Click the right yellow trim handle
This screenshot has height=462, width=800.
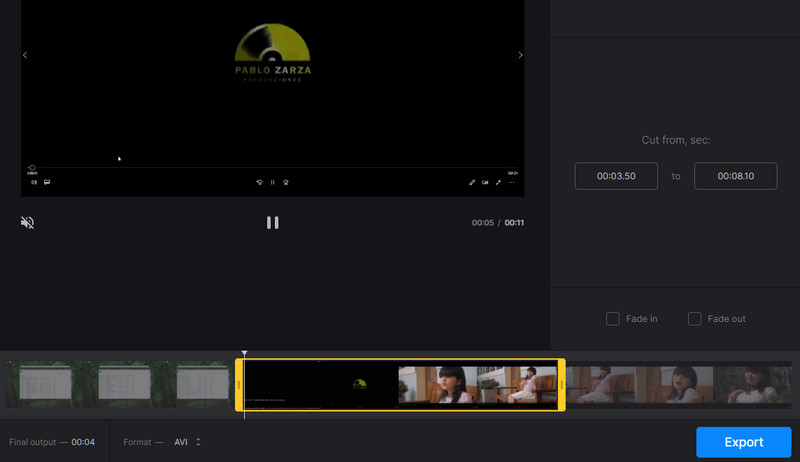coord(561,385)
